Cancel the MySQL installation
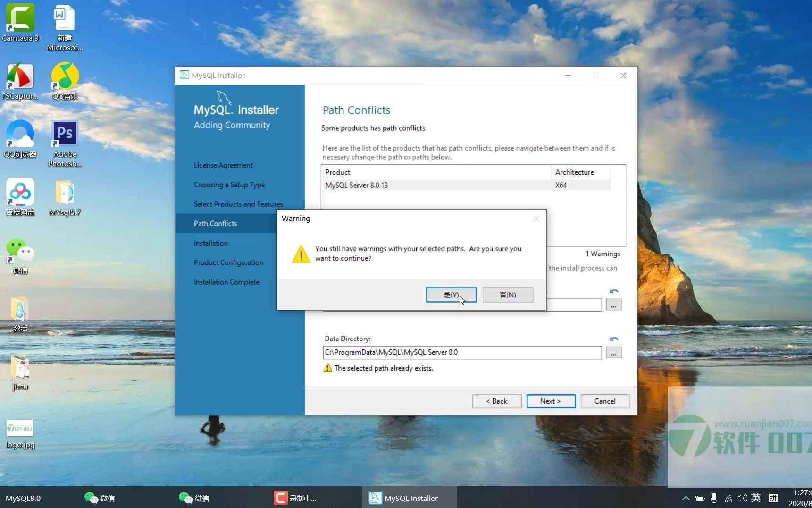Image resolution: width=812 pixels, height=508 pixels. (x=605, y=401)
